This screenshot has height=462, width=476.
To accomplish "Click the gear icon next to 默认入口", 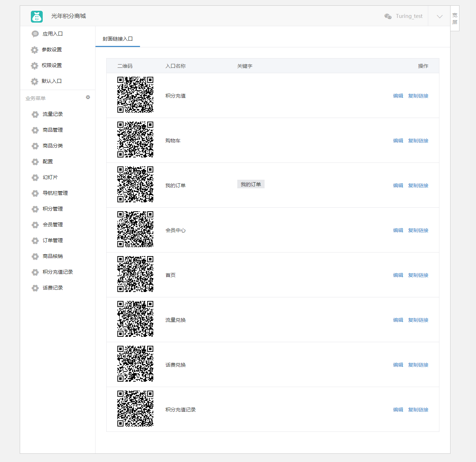I will pos(34,81).
